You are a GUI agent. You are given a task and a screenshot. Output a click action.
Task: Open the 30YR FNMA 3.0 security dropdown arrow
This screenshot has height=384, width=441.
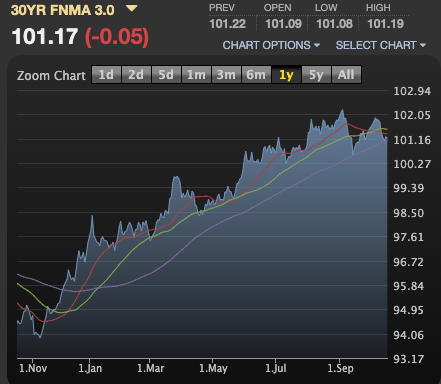pyautogui.click(x=132, y=8)
